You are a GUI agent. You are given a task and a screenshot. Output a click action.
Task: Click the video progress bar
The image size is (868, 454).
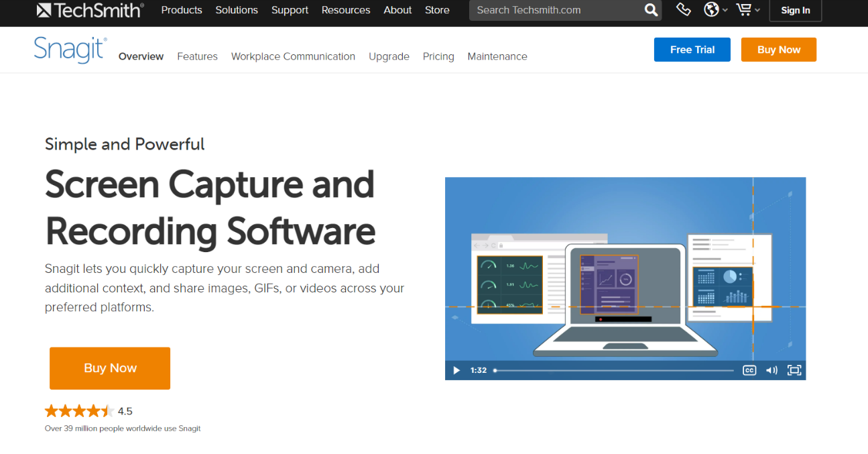pyautogui.click(x=614, y=370)
